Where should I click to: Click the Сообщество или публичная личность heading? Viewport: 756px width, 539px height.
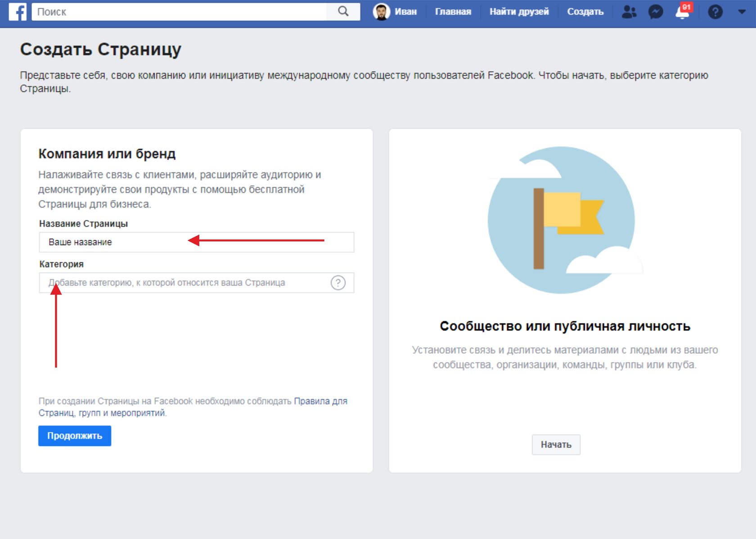[x=565, y=326]
